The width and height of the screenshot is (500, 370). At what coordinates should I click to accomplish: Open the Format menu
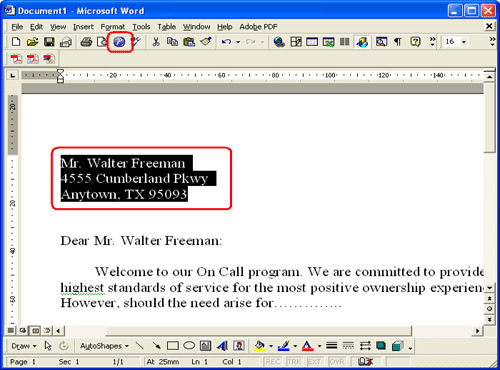(113, 27)
